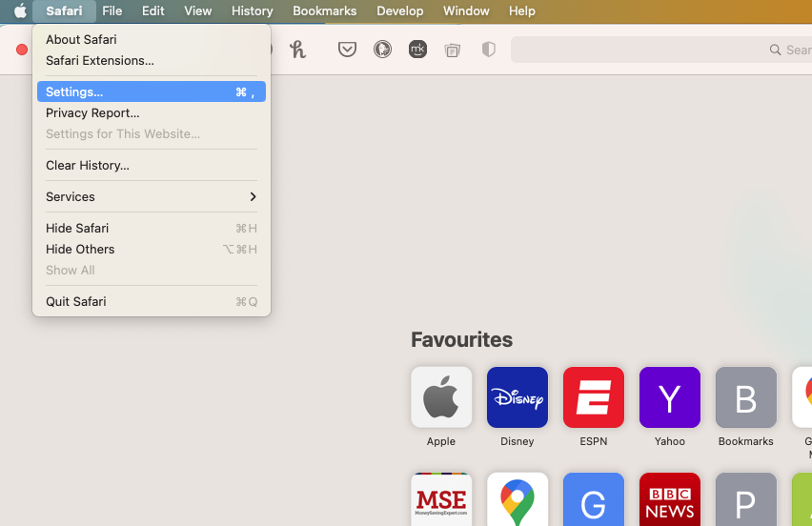Open the Bookmarks menu in menu bar
Viewport: 812px width, 526px height.
click(x=325, y=10)
